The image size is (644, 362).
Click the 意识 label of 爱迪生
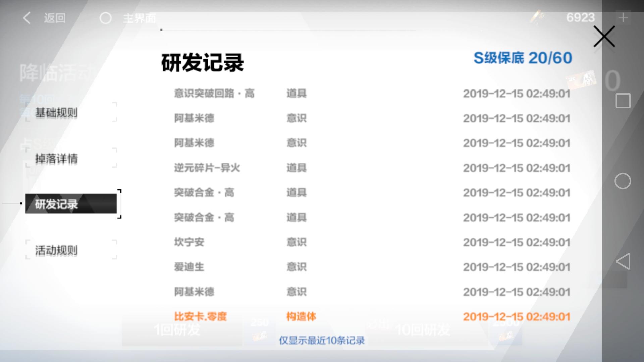[297, 267]
